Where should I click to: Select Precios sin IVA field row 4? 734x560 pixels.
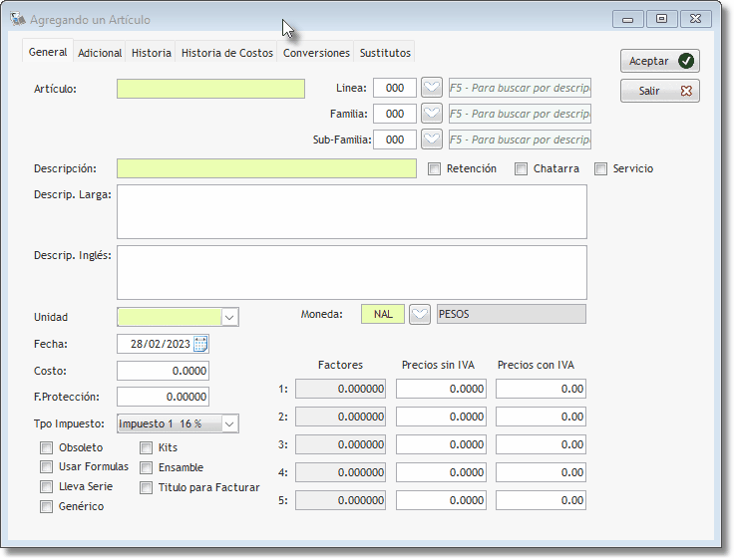click(441, 472)
